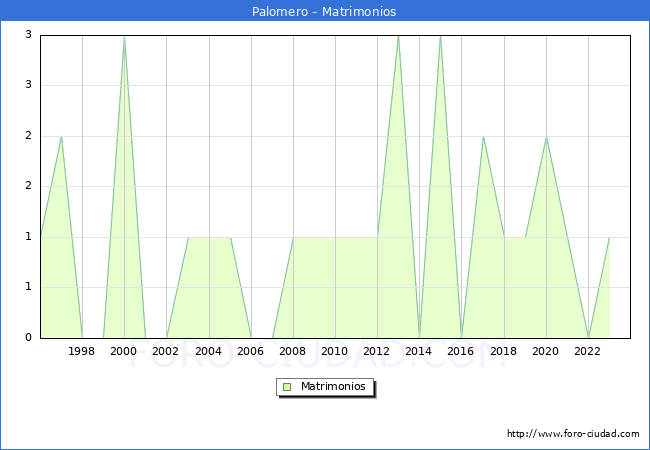The width and height of the screenshot is (650, 450).
Task: Click the 2000 x-axis label
Action: pos(123,351)
